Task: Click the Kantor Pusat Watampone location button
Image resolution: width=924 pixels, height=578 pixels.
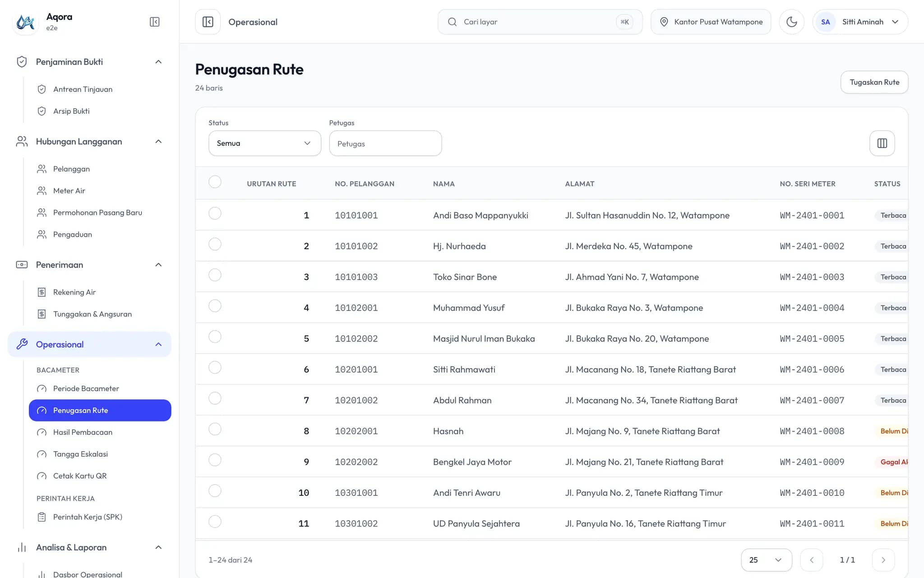Action: 711,22
